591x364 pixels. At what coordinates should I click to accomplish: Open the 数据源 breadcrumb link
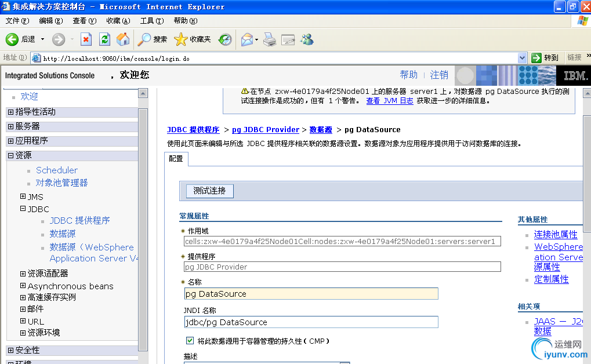point(321,130)
